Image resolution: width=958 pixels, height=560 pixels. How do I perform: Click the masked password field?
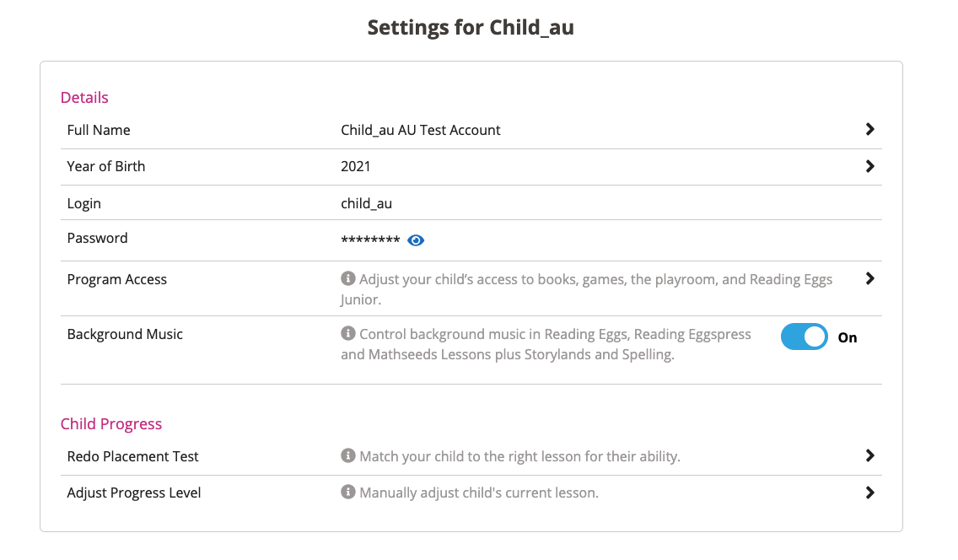pyautogui.click(x=372, y=240)
